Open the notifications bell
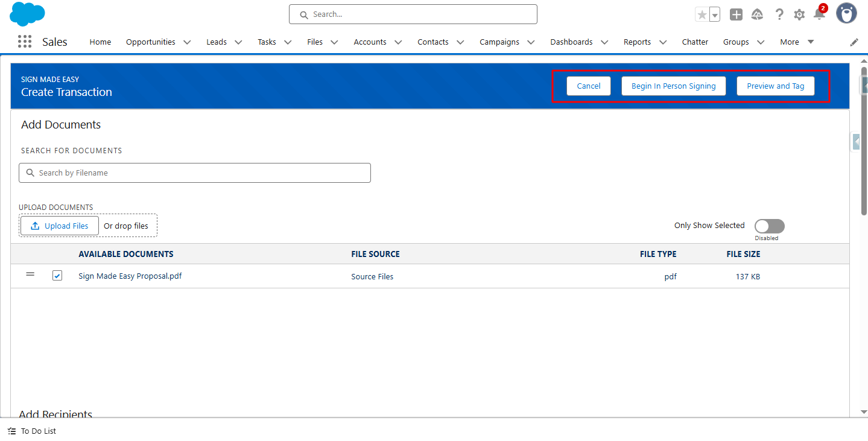 click(819, 14)
